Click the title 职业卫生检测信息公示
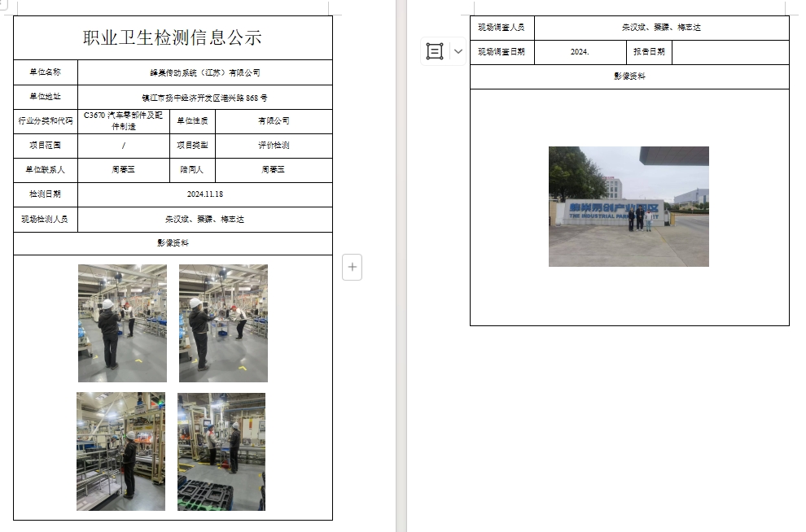Viewport: 806px width, 532px height. tap(173, 37)
